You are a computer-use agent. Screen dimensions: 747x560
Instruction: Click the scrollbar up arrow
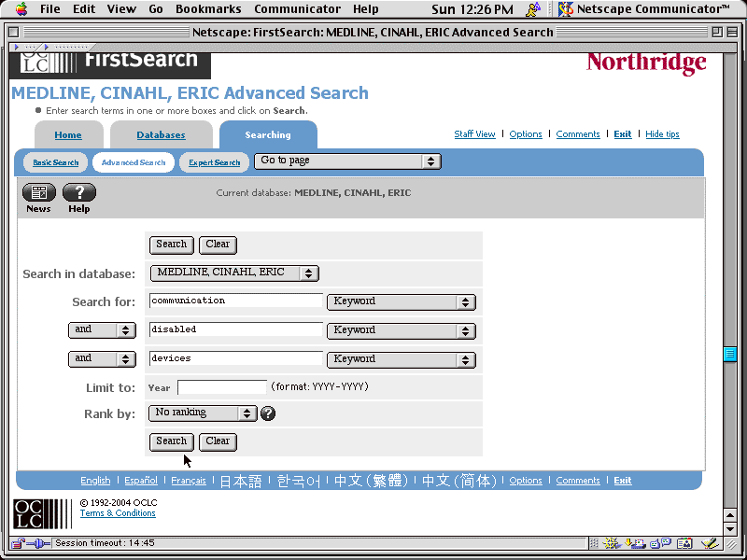pyautogui.click(x=730, y=515)
